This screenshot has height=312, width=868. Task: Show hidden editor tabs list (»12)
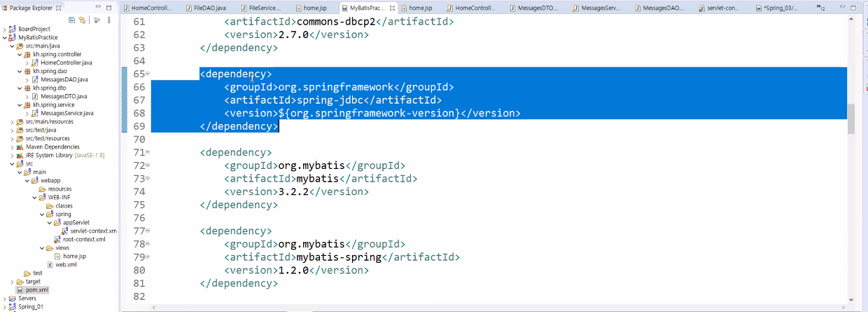pos(821,7)
